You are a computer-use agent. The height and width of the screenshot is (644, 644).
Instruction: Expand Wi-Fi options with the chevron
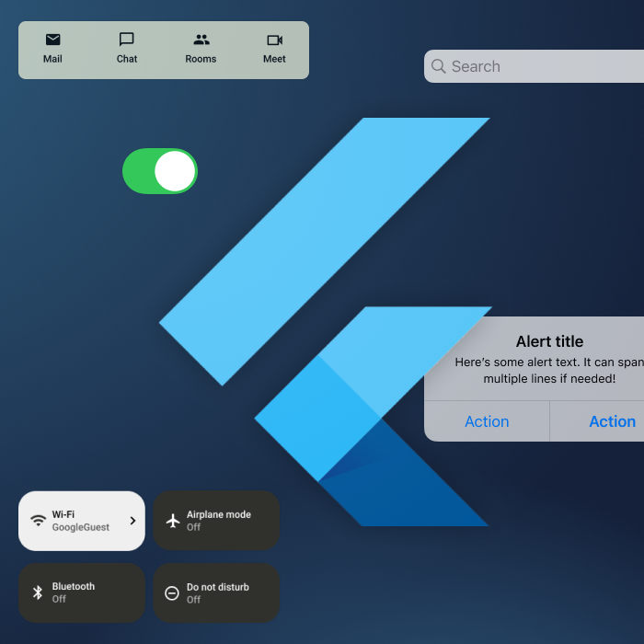(x=132, y=521)
